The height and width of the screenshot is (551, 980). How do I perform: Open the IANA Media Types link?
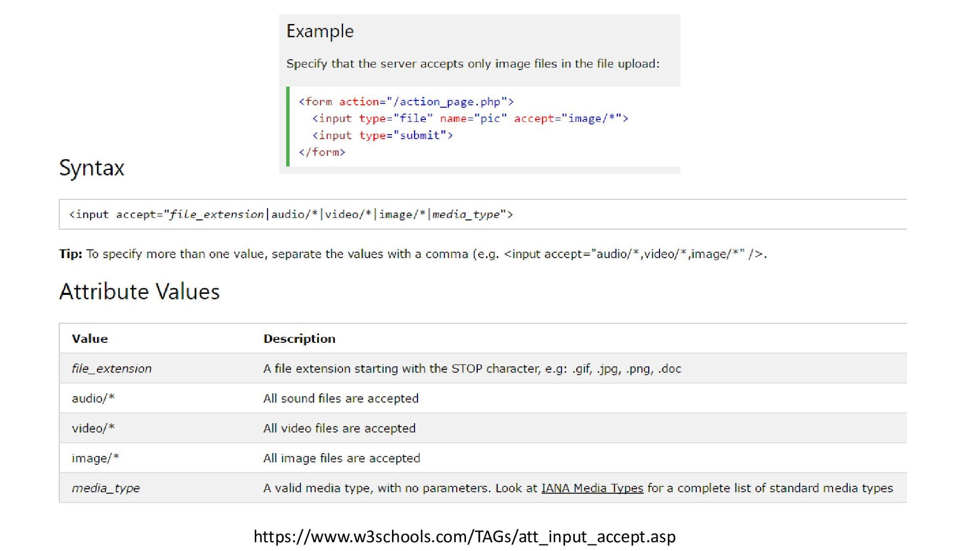(592, 488)
